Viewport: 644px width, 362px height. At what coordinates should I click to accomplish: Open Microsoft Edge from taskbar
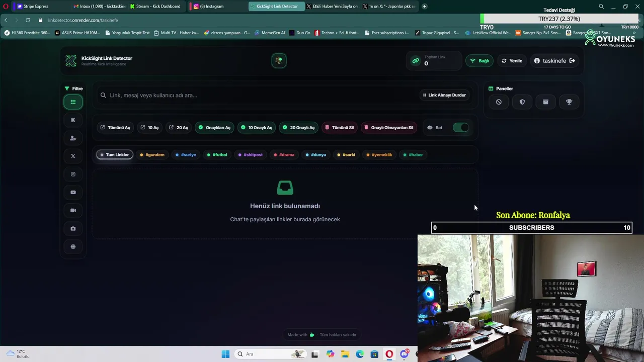click(x=360, y=354)
